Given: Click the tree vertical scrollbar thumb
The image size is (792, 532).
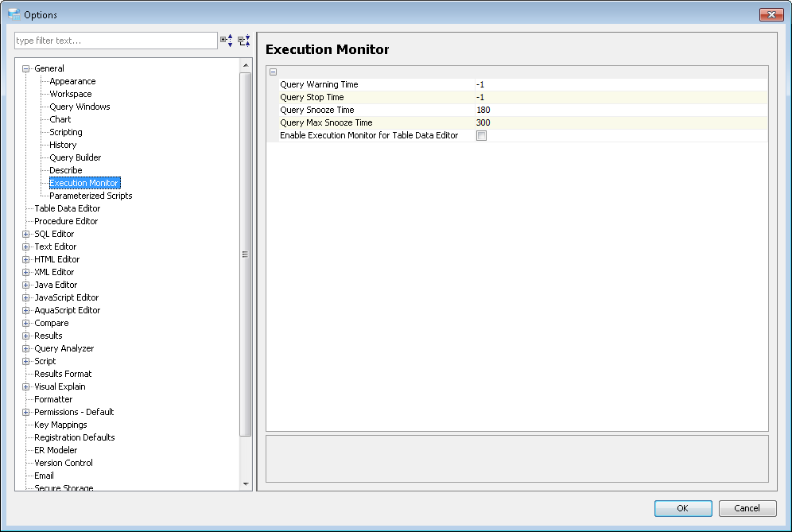Looking at the screenshot, I should (x=246, y=254).
